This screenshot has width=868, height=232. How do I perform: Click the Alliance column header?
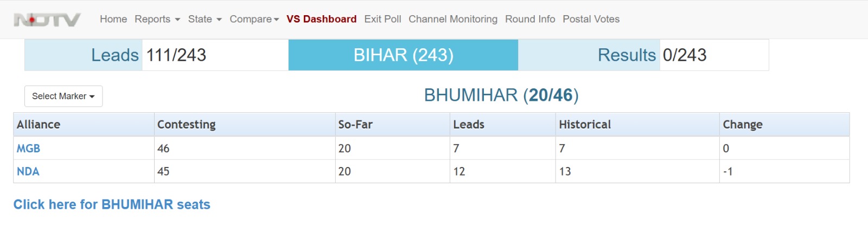coord(39,124)
